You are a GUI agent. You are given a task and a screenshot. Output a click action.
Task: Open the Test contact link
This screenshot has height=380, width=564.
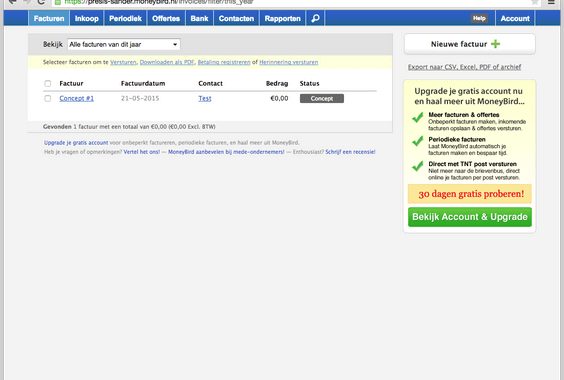click(205, 98)
